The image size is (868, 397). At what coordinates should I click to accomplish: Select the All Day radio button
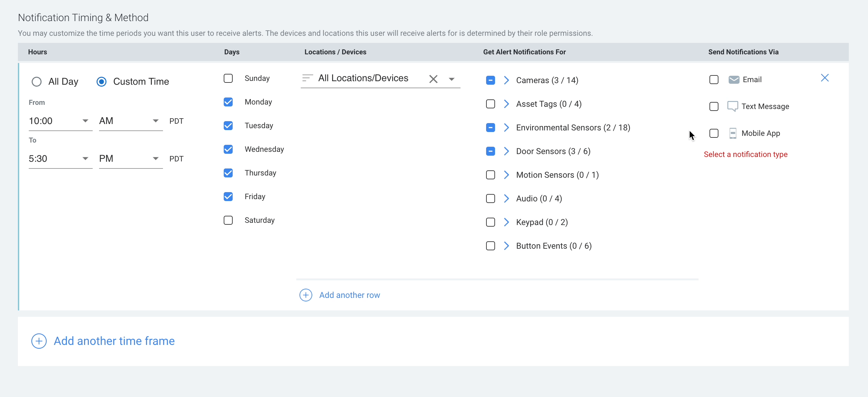(36, 82)
